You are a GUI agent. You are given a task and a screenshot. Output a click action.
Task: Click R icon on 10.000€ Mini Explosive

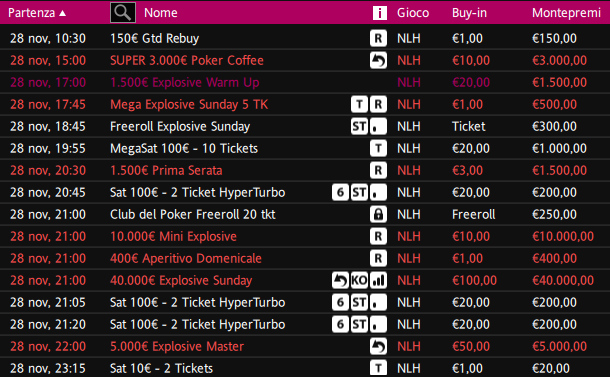(x=378, y=236)
